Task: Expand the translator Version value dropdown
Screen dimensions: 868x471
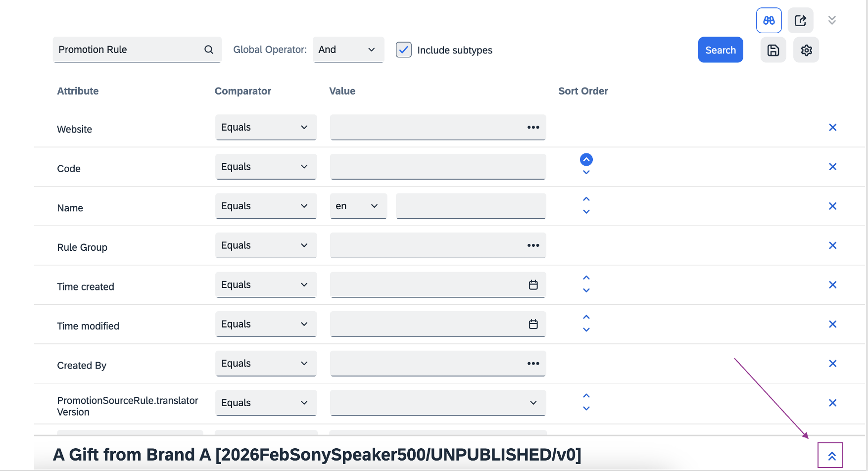Action: (437, 403)
